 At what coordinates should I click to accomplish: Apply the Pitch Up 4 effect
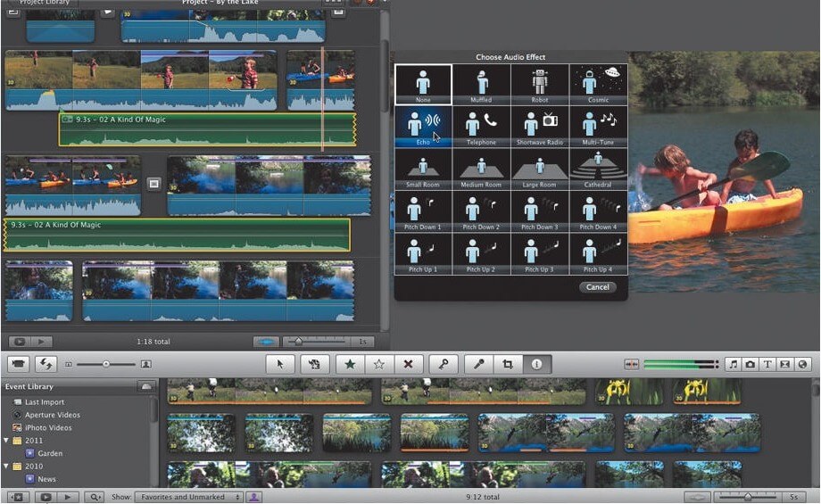tap(598, 254)
